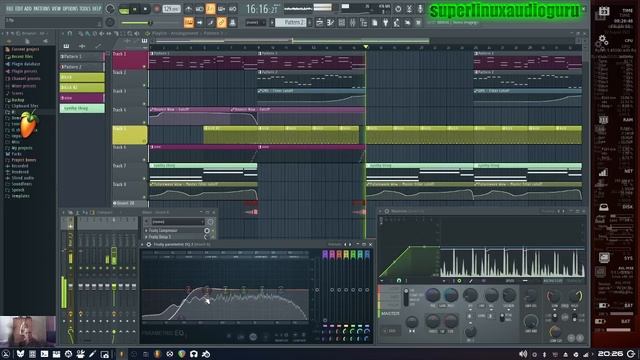Toggle the orange countdown before recording icon
The height and width of the screenshot is (360, 640).
tap(210, 9)
